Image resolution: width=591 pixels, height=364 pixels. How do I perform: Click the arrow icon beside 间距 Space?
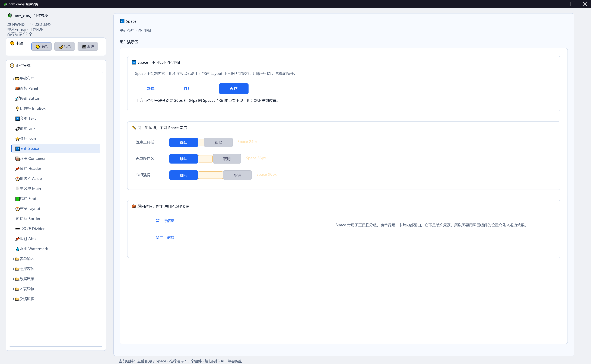point(17,149)
